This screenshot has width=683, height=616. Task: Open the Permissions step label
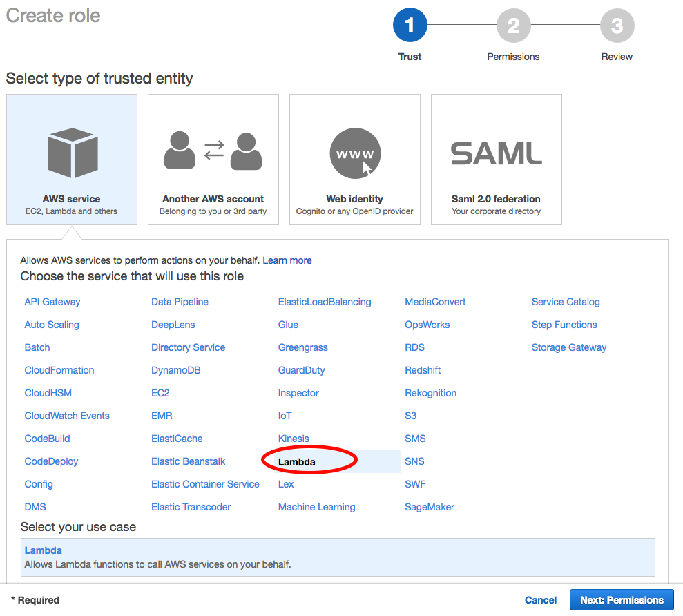point(513,57)
